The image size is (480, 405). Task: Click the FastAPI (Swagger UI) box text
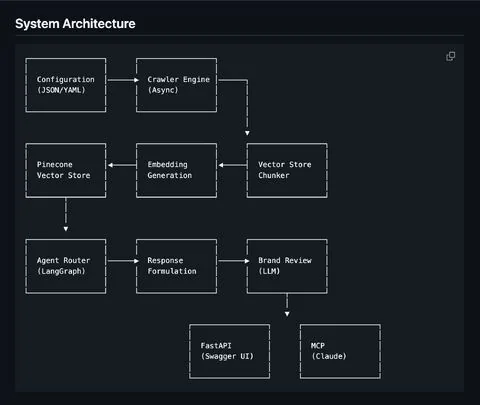coord(227,351)
